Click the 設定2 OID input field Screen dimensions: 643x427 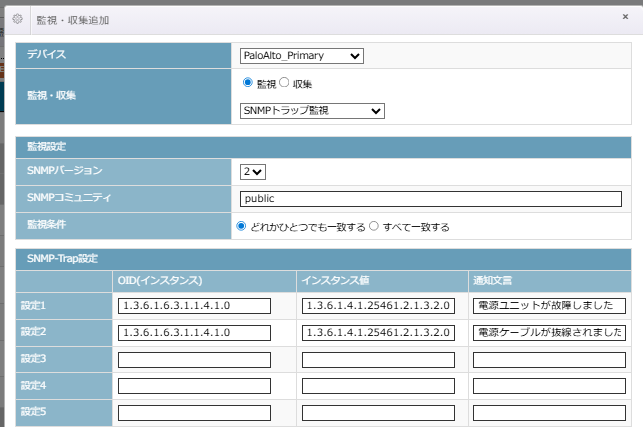[195, 332]
